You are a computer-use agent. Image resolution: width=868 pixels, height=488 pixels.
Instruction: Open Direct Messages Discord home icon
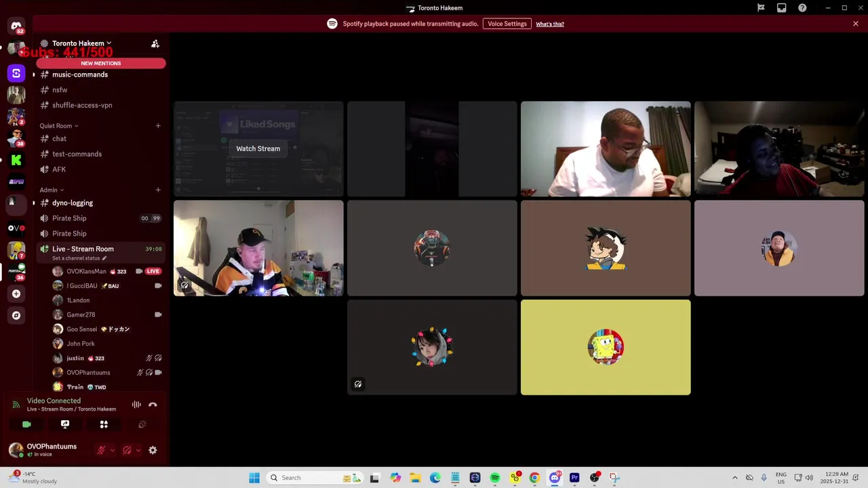(x=16, y=26)
